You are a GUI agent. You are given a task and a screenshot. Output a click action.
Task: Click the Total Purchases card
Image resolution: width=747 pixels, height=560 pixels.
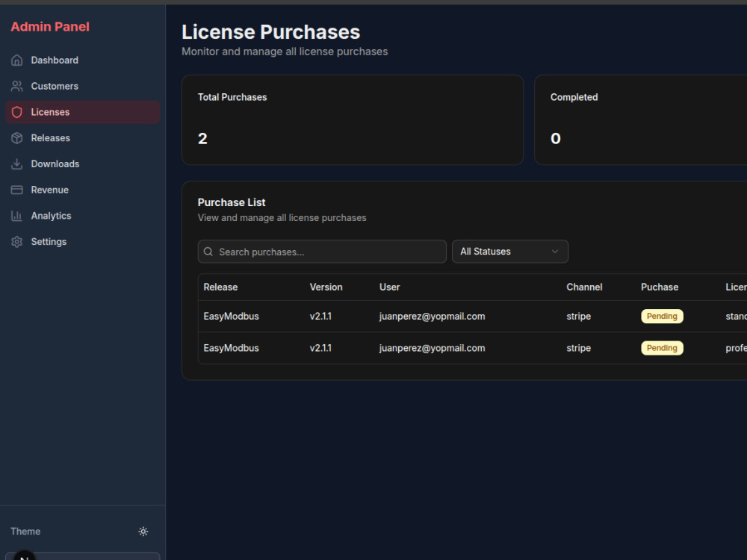(x=353, y=120)
